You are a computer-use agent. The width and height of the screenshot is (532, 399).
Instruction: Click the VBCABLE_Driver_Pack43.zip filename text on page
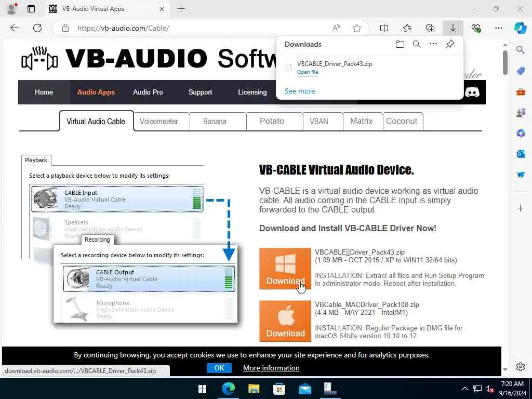click(360, 252)
